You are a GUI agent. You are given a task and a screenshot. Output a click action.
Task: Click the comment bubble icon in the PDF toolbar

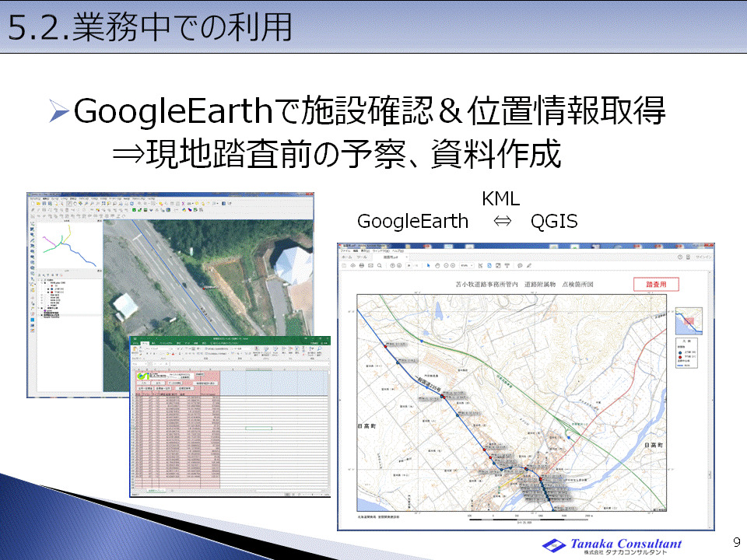pos(520,265)
